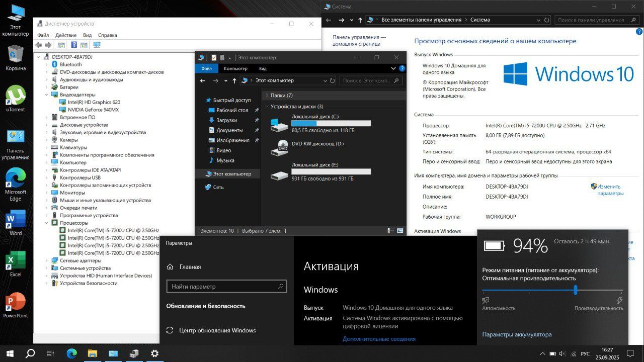The width and height of the screenshot is (644, 362).
Task: Open Вид menu in Device Manager
Action: coord(87,35)
